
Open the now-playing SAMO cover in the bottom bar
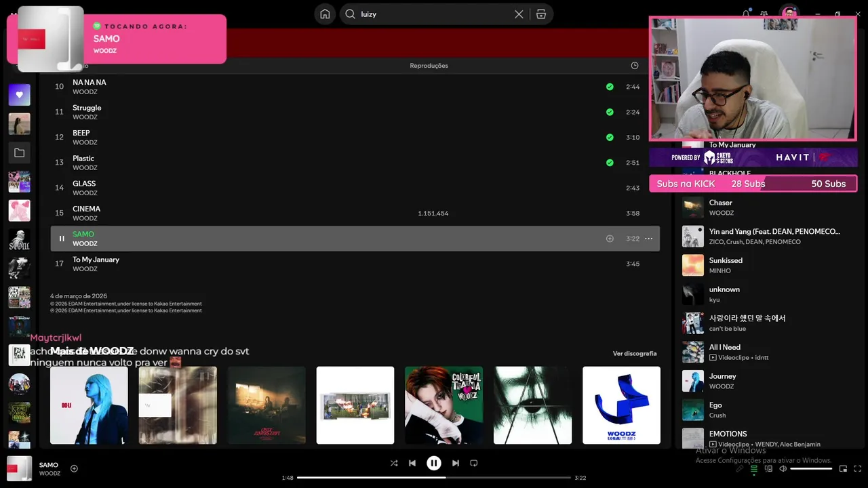pyautogui.click(x=19, y=468)
